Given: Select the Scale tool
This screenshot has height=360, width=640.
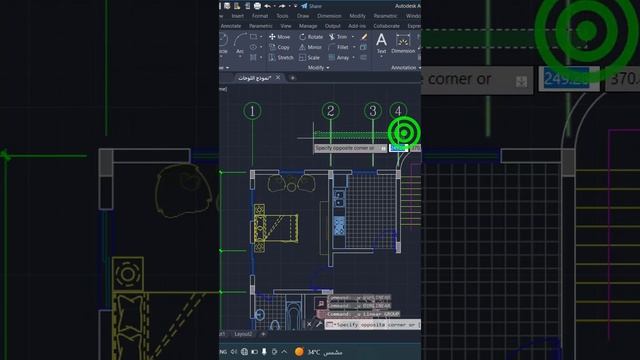Looking at the screenshot, I should (309, 58).
